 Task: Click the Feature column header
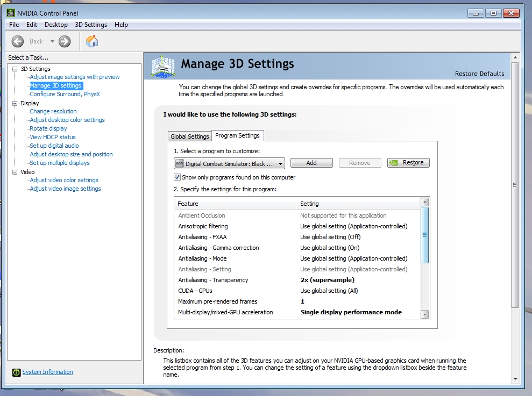(x=237, y=204)
